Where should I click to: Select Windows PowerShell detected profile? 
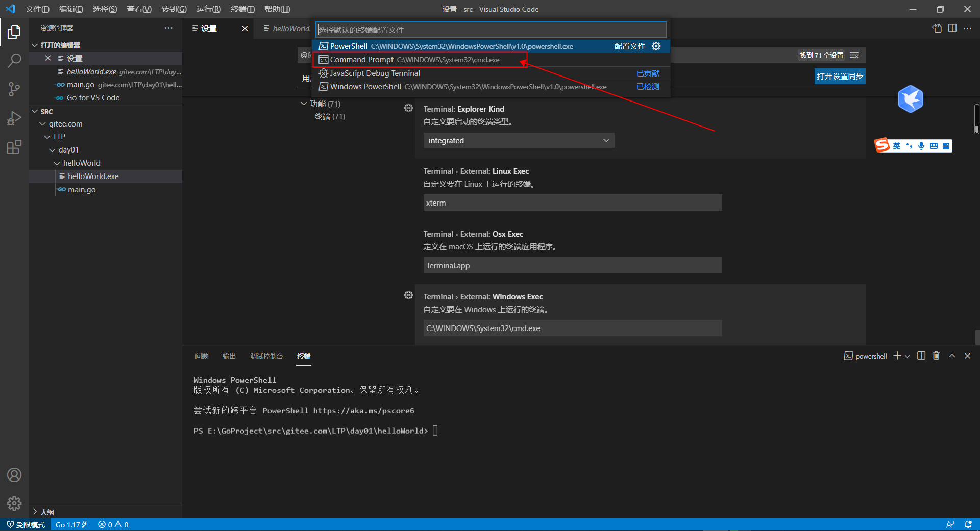(x=491, y=87)
